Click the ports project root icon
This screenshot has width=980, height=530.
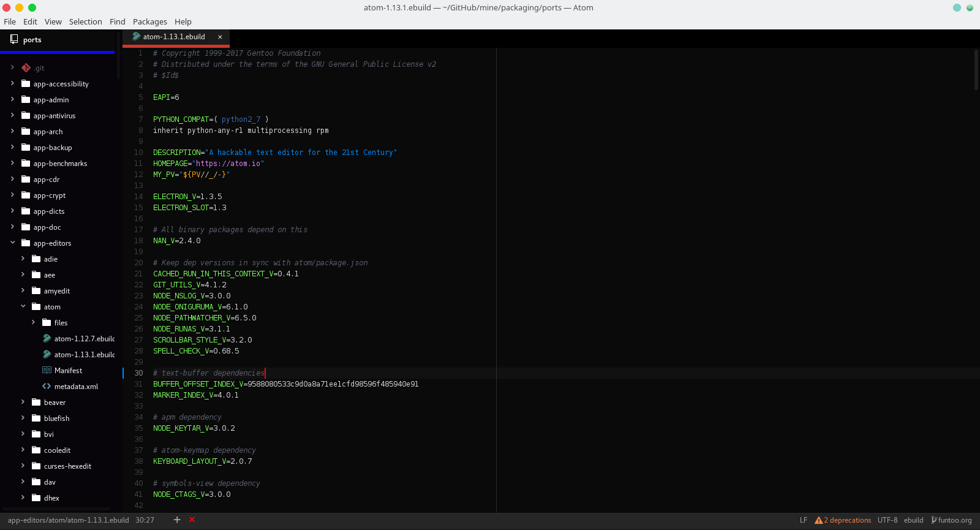point(14,39)
